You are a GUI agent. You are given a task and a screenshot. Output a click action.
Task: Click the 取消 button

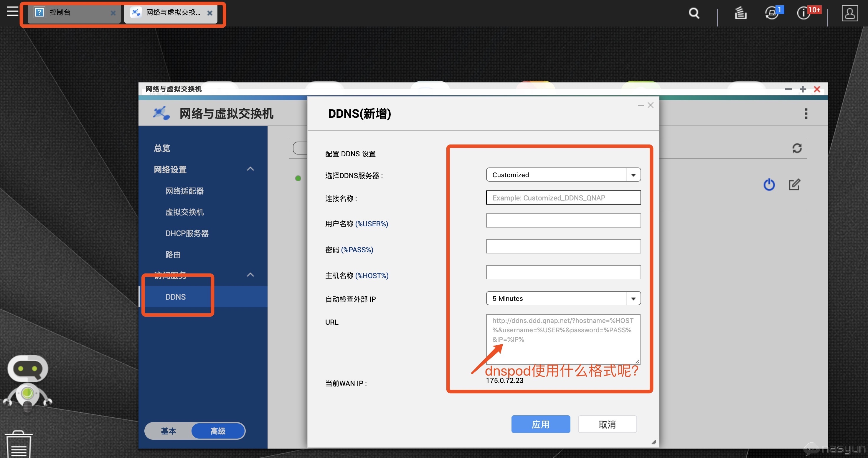[x=607, y=424]
